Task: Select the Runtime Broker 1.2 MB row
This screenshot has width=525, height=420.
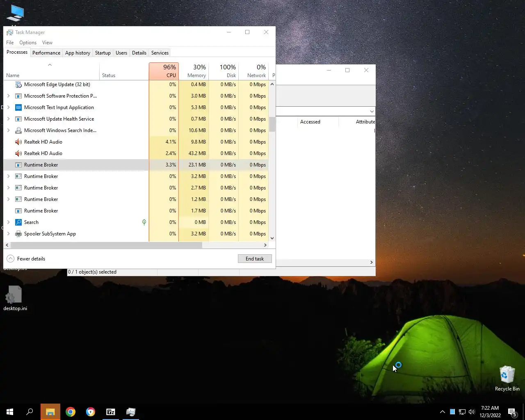Action: pyautogui.click(x=136, y=199)
